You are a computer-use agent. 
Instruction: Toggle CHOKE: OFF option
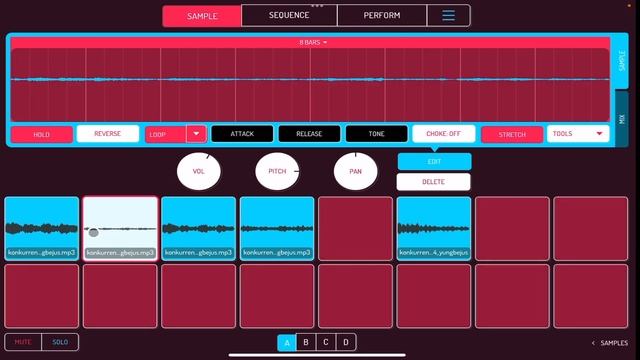pyautogui.click(x=444, y=134)
